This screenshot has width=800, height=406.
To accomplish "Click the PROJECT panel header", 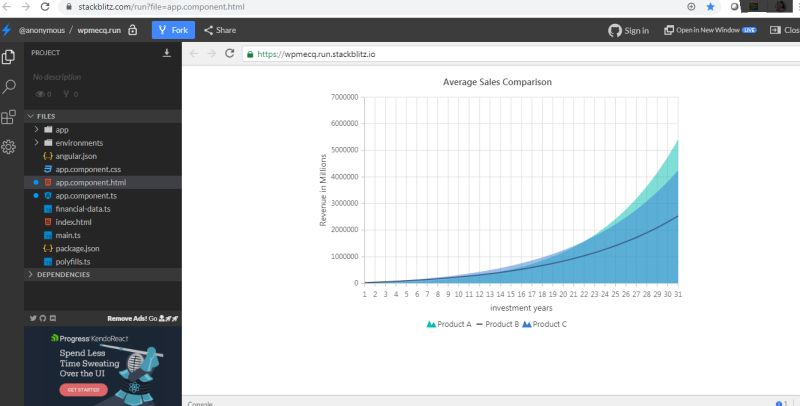I will coord(45,53).
